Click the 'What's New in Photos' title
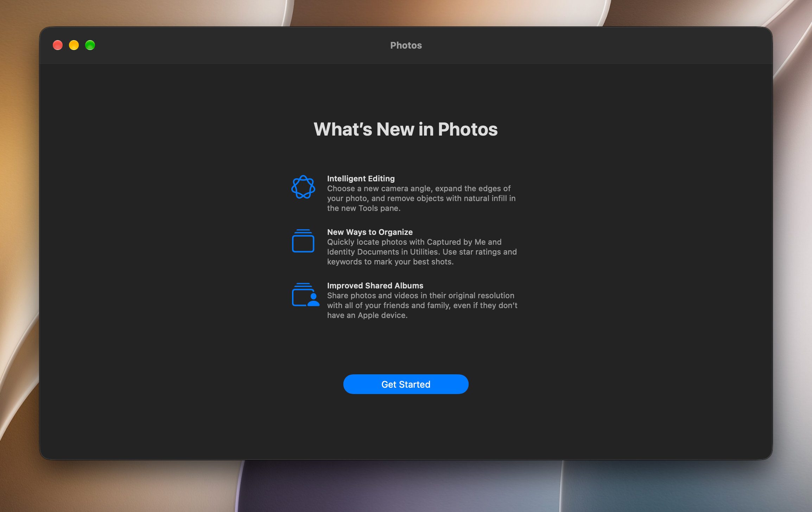Image resolution: width=812 pixels, height=512 pixels. pos(406,129)
